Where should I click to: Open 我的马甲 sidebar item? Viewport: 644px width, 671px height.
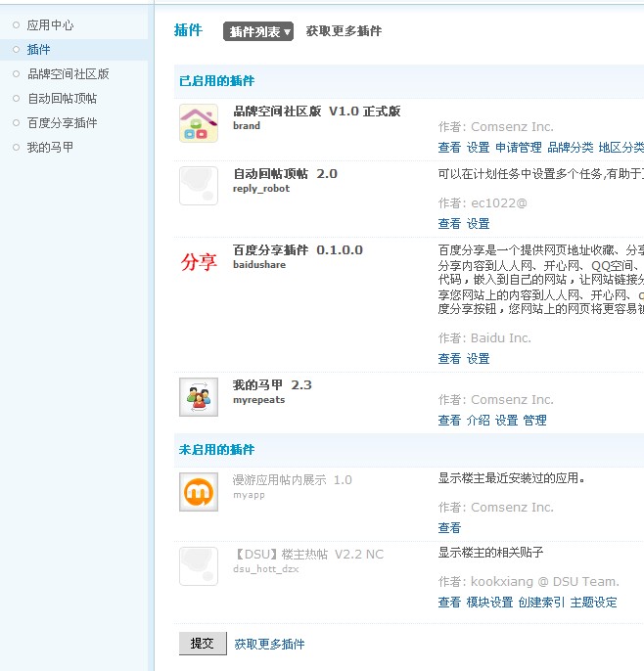tap(50, 147)
